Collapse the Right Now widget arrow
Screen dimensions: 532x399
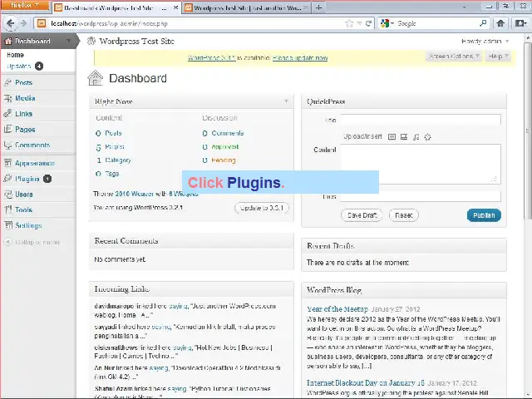pyautogui.click(x=286, y=101)
